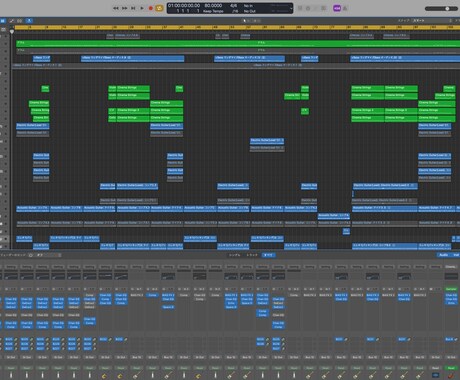Click the Go to Beginning transport button

tap(133, 8)
